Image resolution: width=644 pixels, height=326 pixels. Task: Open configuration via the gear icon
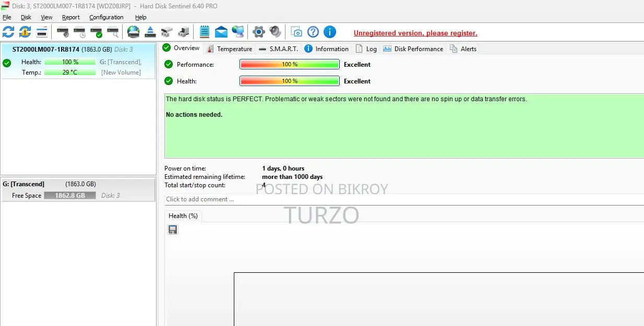tap(259, 32)
